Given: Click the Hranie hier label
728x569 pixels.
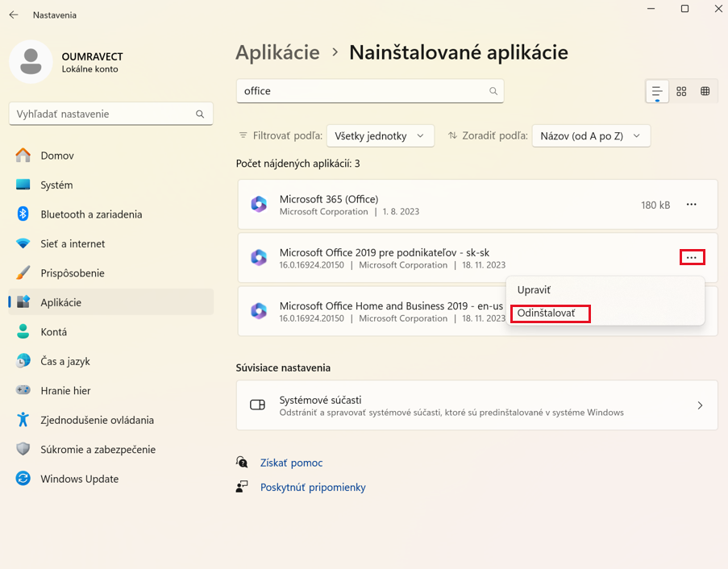Looking at the screenshot, I should (65, 391).
